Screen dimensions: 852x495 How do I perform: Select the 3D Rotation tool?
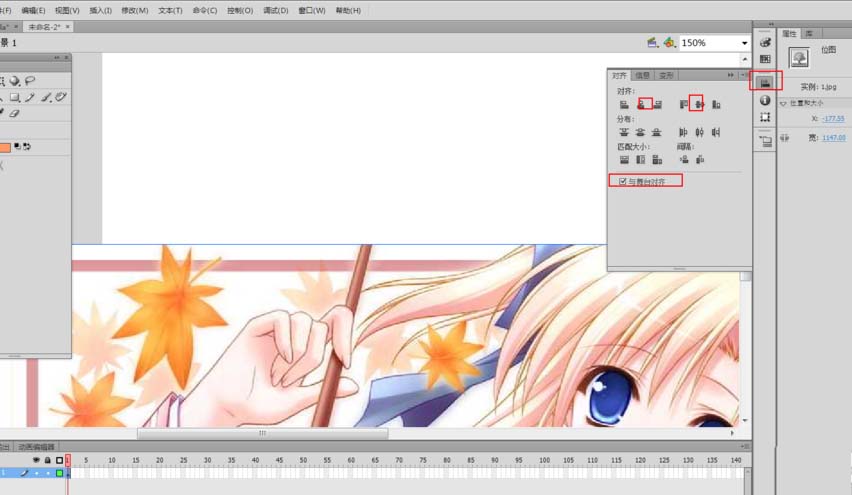(15, 80)
